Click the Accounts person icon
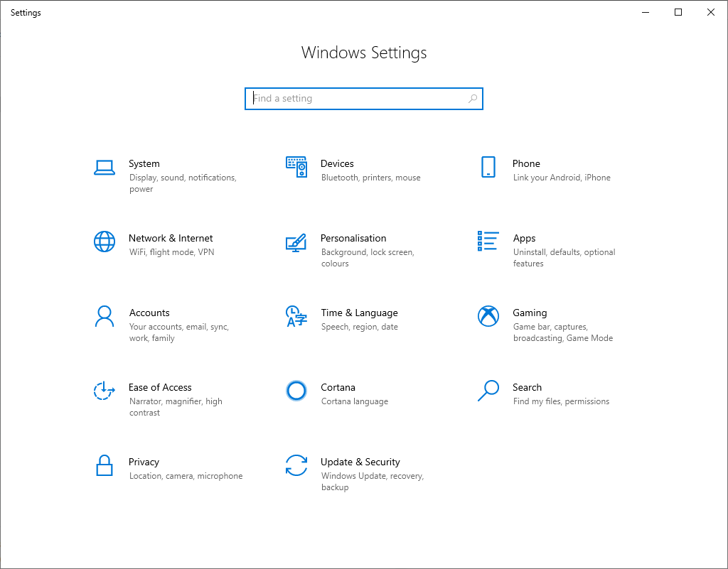Image resolution: width=728 pixels, height=569 pixels. [x=105, y=316]
